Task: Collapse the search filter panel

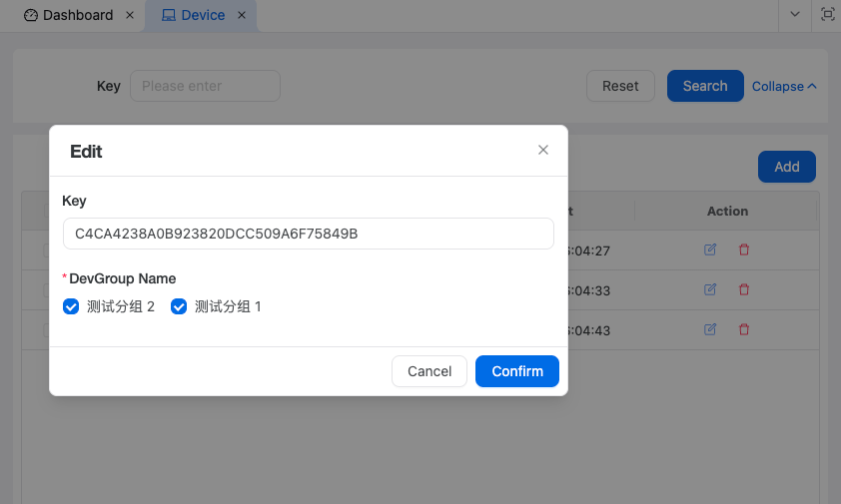Action: click(784, 87)
